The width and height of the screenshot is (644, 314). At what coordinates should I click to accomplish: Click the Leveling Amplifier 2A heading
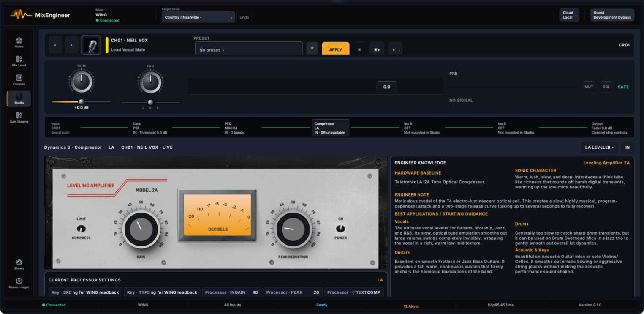tap(606, 163)
